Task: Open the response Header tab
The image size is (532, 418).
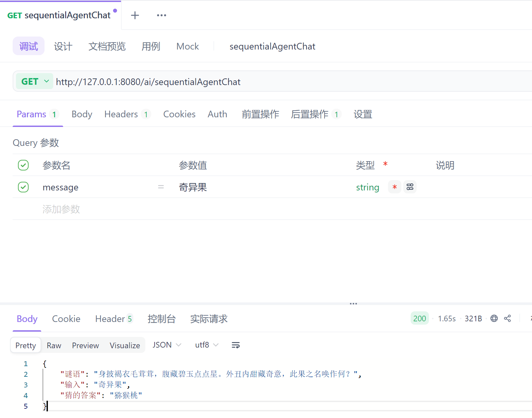Action: [x=114, y=319]
